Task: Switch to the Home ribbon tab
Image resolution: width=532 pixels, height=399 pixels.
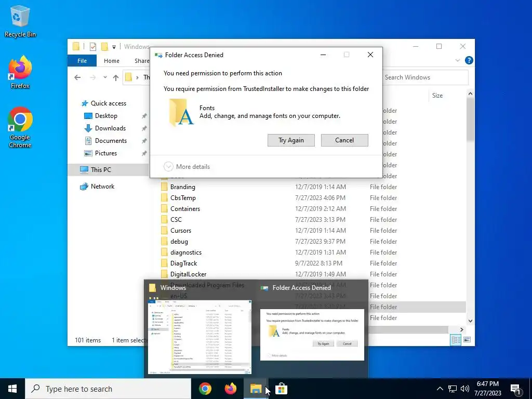Action: (112, 61)
